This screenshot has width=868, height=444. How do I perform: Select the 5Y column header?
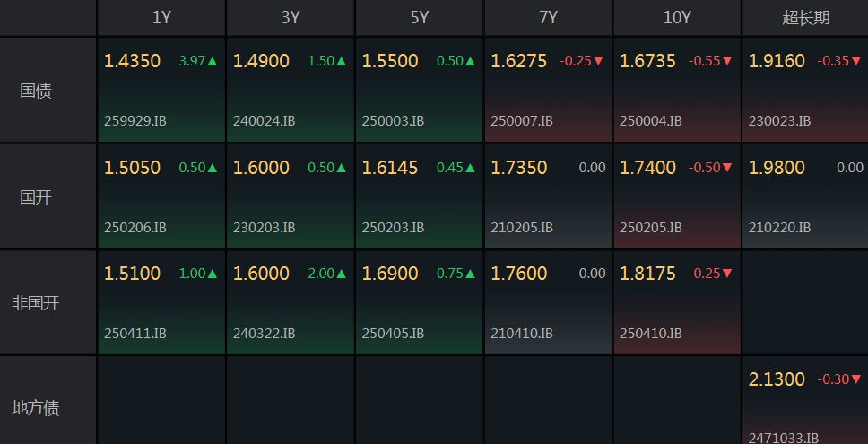point(420,18)
